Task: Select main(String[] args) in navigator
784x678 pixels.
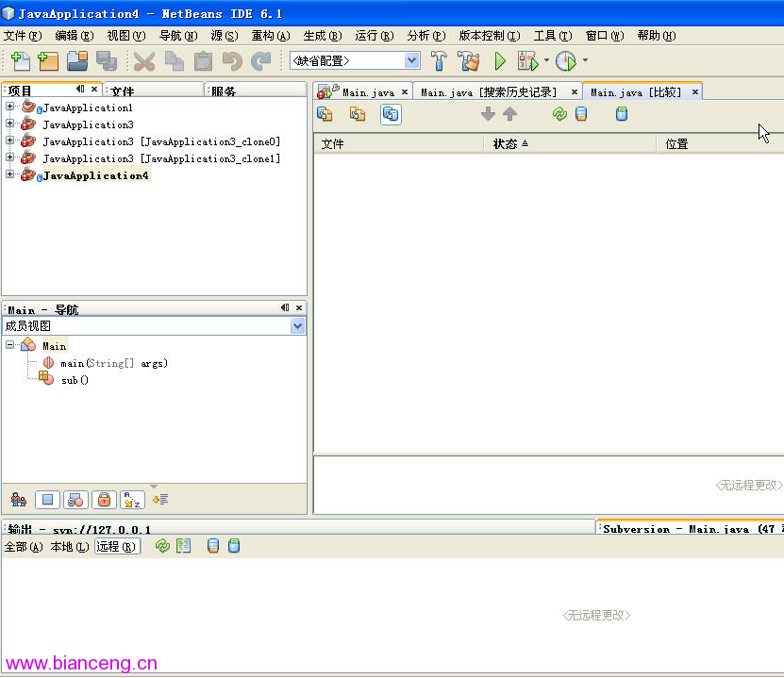Action: click(114, 363)
